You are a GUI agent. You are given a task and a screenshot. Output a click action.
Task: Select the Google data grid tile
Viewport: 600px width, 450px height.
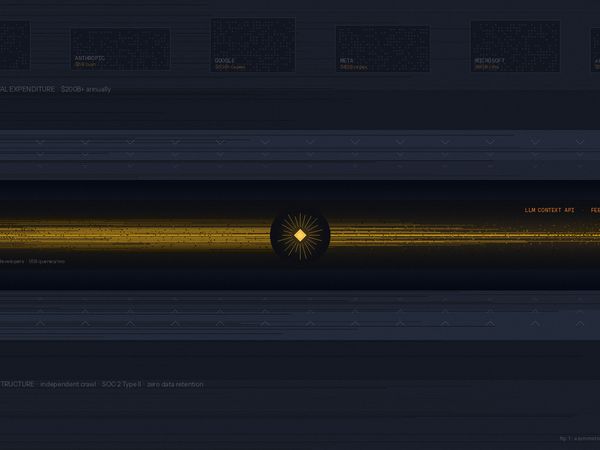[253, 44]
